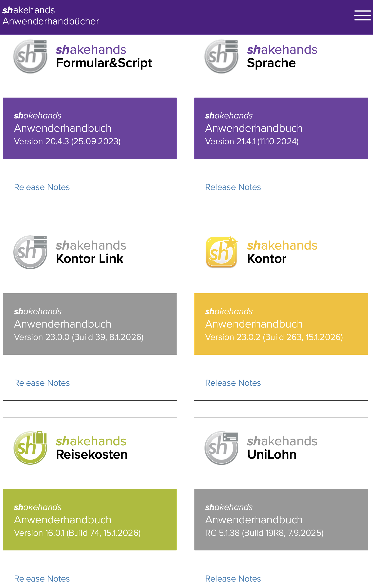Open Kontor Link handbook version 23.0.0 banner
The image size is (373, 588).
click(x=90, y=324)
